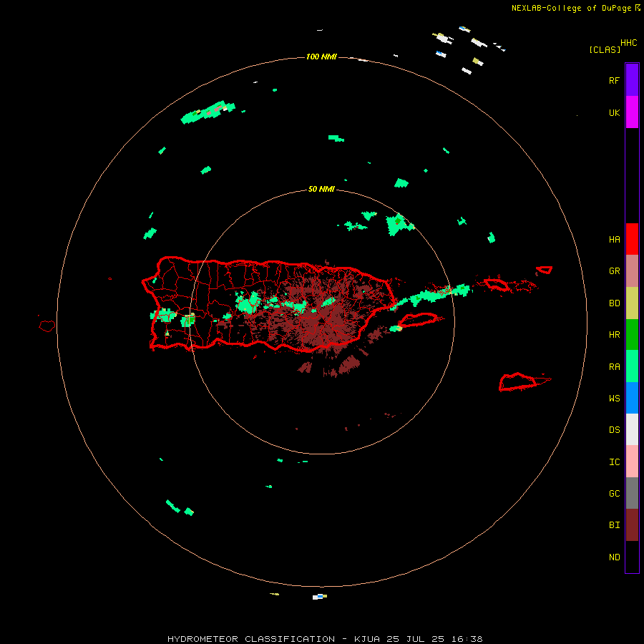Click the RF legend label

[614, 80]
